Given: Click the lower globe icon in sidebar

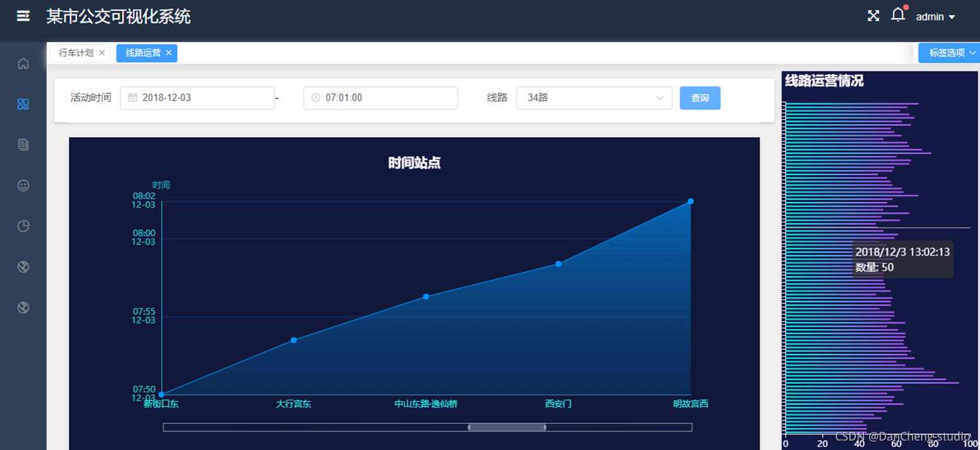Looking at the screenshot, I should (23, 308).
